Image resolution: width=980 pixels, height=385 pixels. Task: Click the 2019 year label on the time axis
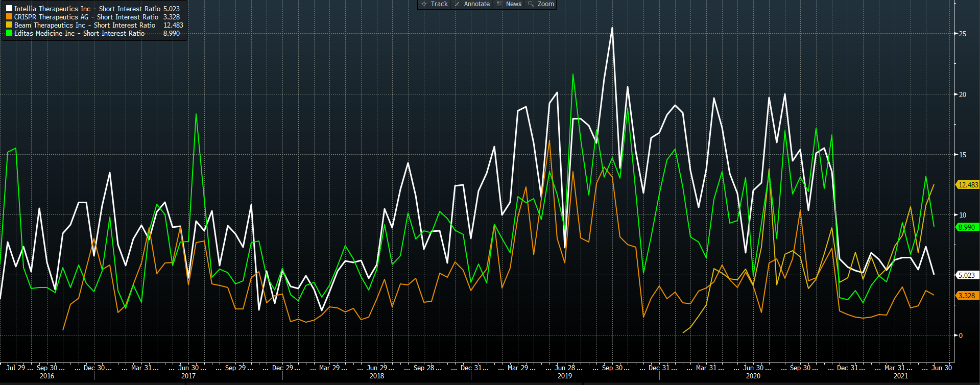coord(565,376)
